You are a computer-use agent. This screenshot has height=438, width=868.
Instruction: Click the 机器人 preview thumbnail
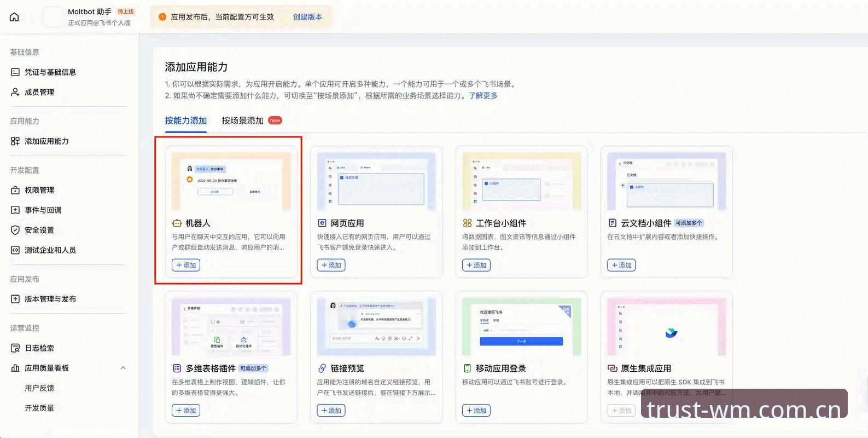coord(231,182)
